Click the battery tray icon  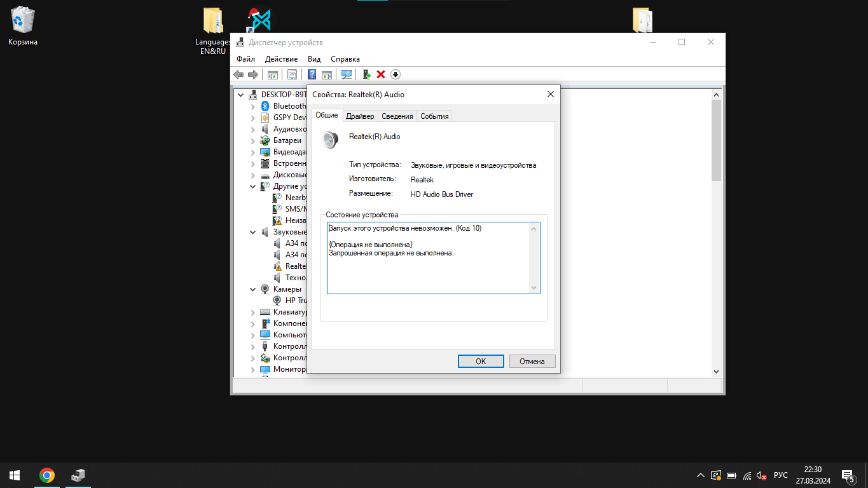click(732, 475)
